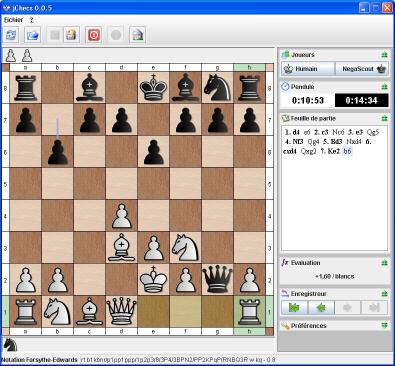Click move Ke2 in the move list
Screen dimensions: 395x366
[334, 151]
